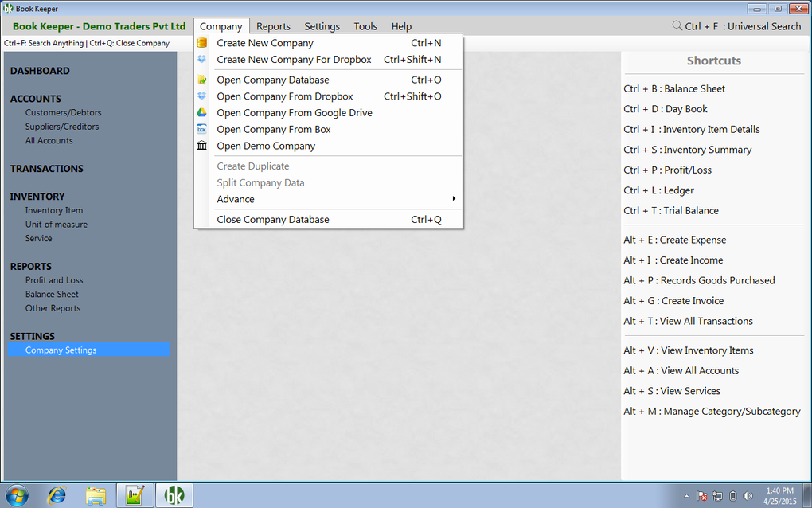Choose Open Company From Google Drive
812x508 pixels.
tap(328, 113)
